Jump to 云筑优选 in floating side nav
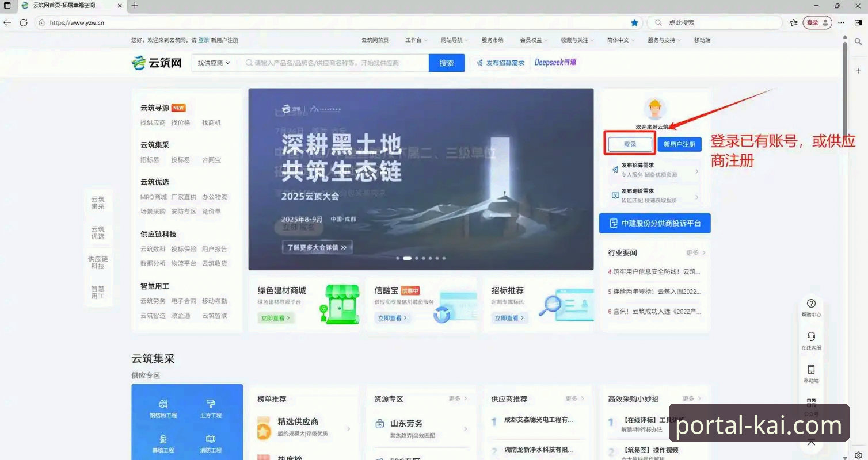This screenshot has width=868, height=460. point(98,232)
